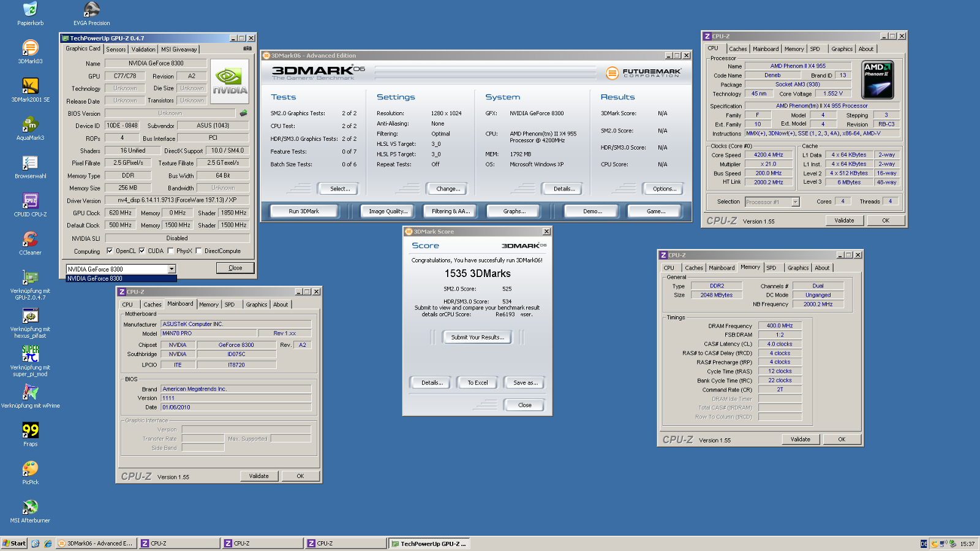The height and width of the screenshot is (551, 980).
Task: Launch CPUID CPU-Z desktop icon
Action: [x=30, y=205]
